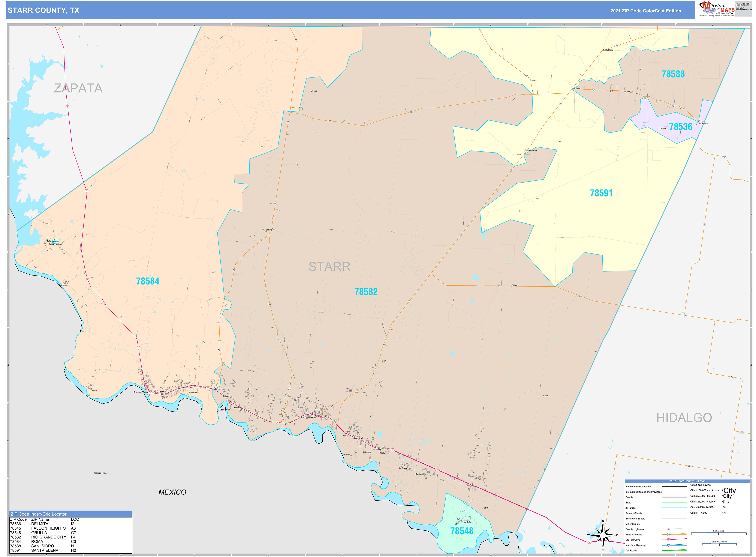Click 'International Boundaries' legend entry
Screen dimensions: 756x557
[638, 487]
